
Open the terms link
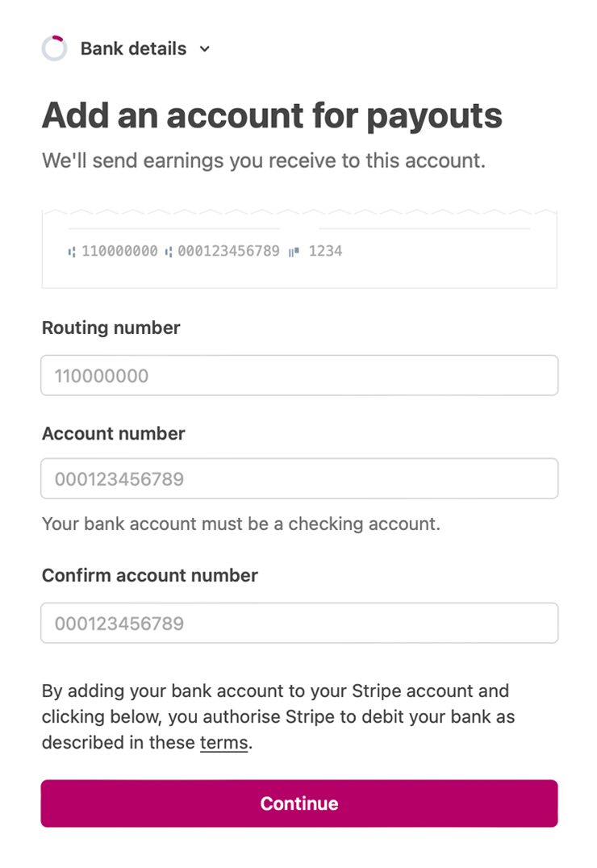[x=223, y=742]
